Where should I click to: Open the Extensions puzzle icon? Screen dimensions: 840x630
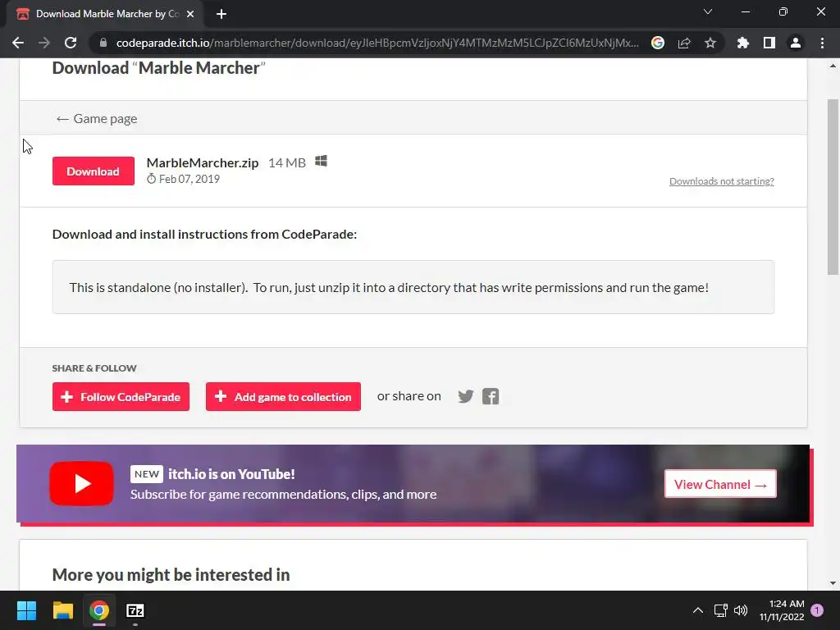(743, 43)
